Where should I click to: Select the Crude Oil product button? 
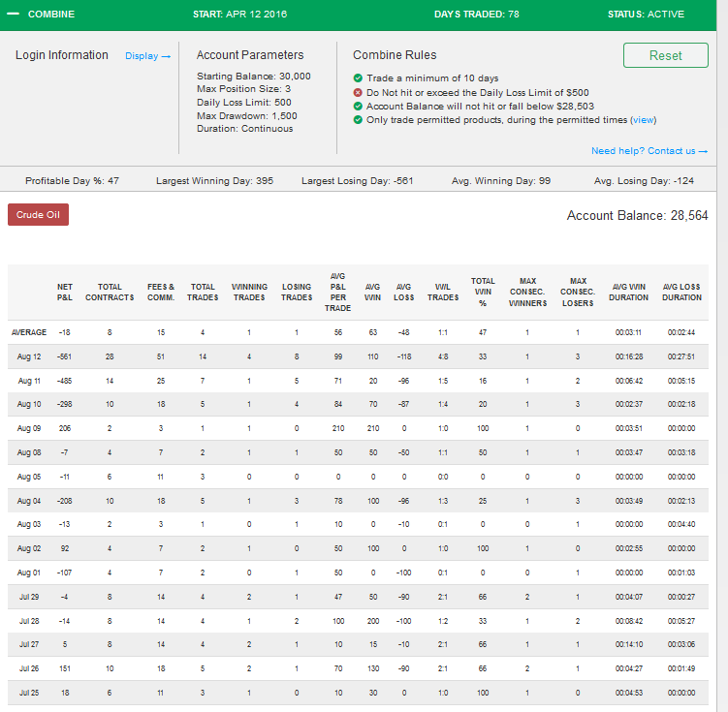[x=38, y=215]
